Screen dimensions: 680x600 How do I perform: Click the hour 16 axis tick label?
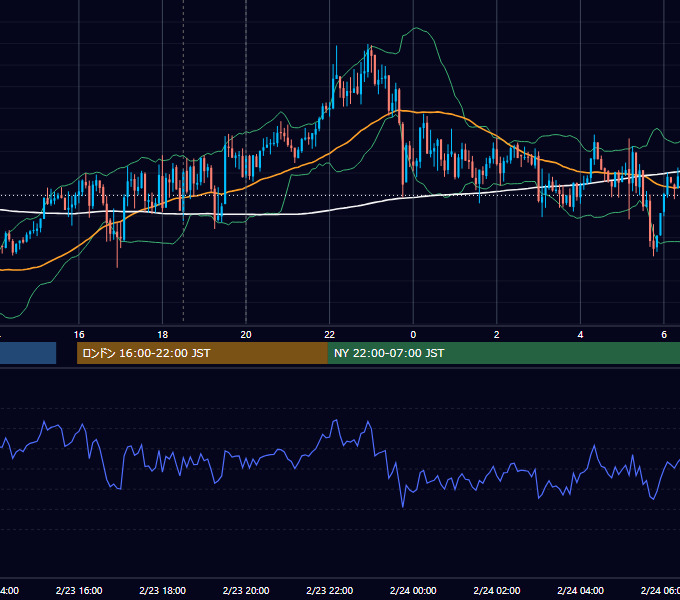[x=79, y=335]
